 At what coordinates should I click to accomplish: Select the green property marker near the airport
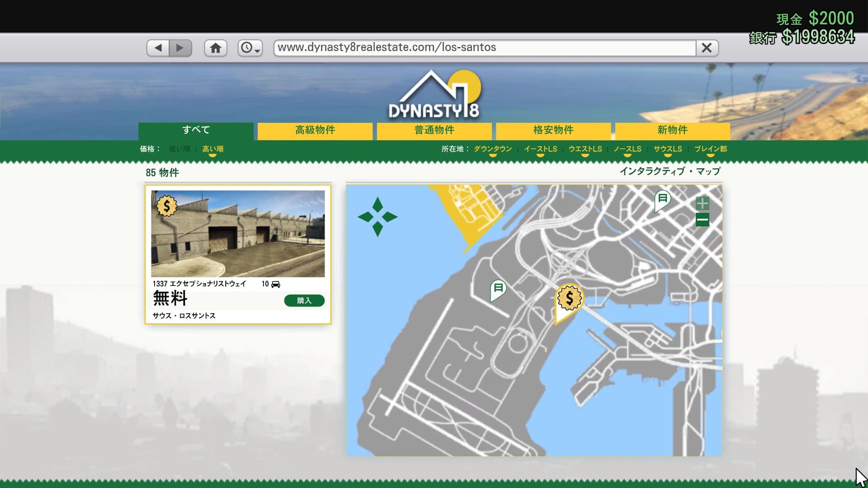[498, 289]
